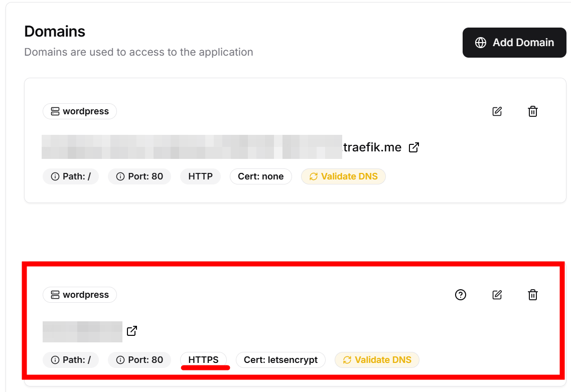Delete the HTTPS letsencrypt domain entry
This screenshot has height=392, width=571.
coord(533,295)
